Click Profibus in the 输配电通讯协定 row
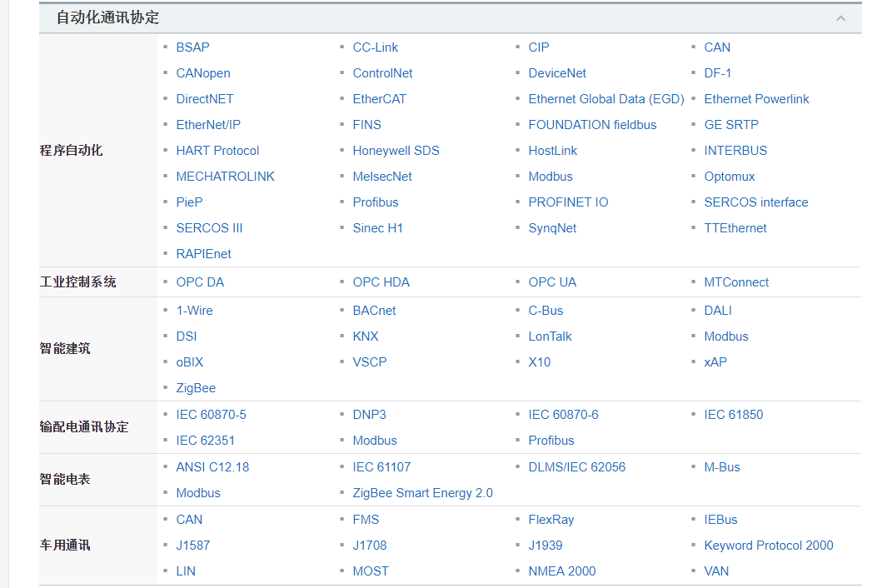The width and height of the screenshot is (887, 588). pos(551,441)
